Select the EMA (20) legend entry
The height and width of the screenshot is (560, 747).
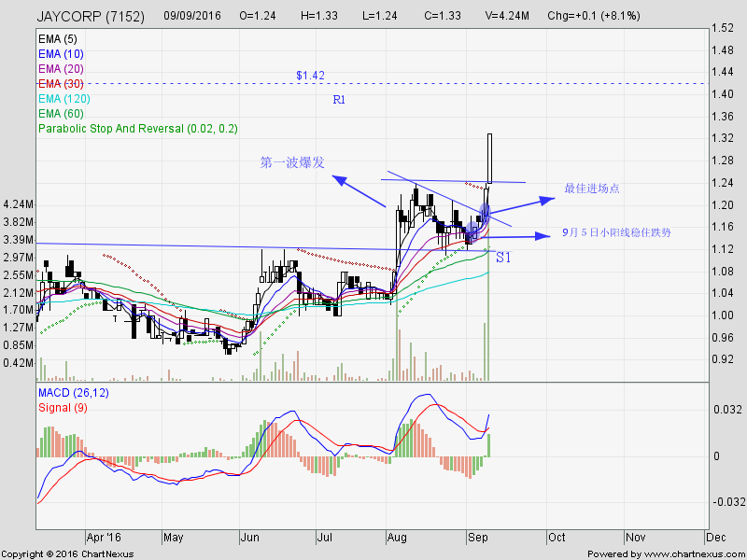point(61,69)
